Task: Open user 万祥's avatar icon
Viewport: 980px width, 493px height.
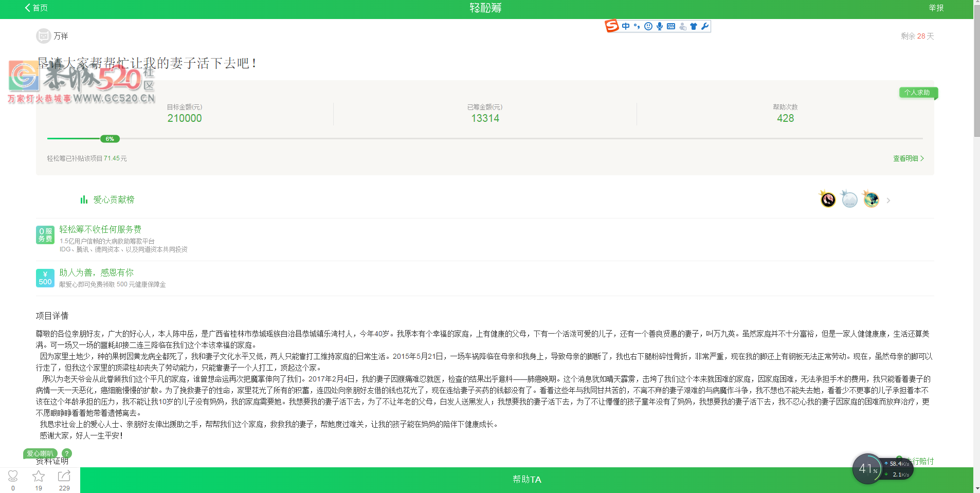Action: click(x=44, y=36)
